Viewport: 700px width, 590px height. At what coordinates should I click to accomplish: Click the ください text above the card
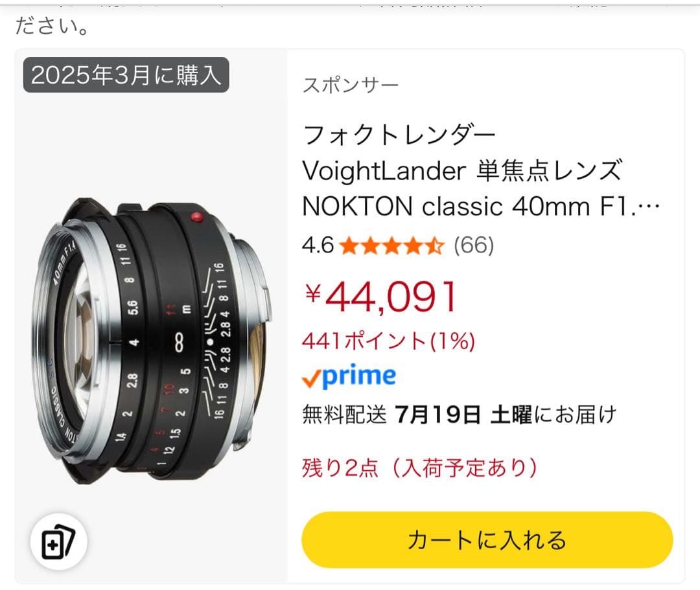pyautogui.click(x=52, y=25)
